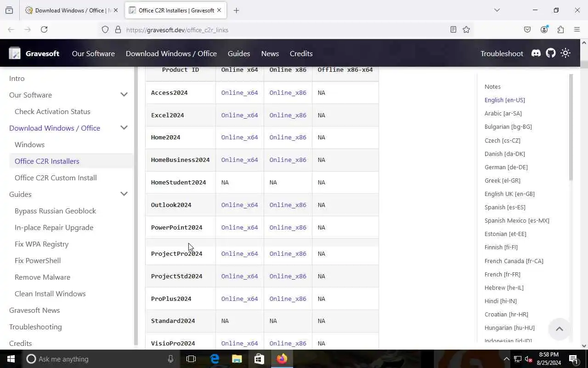Open Bypass Russian Geoblock guide

[55, 211]
